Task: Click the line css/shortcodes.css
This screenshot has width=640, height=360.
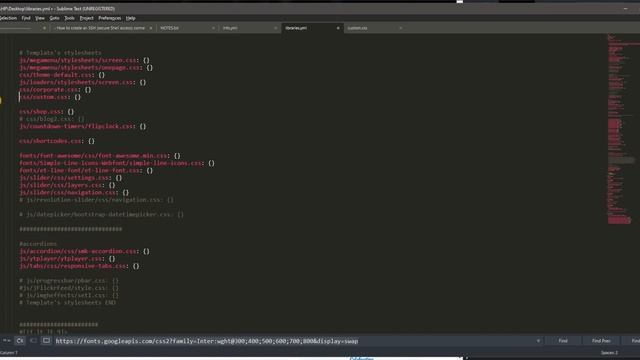Action: coord(57,141)
